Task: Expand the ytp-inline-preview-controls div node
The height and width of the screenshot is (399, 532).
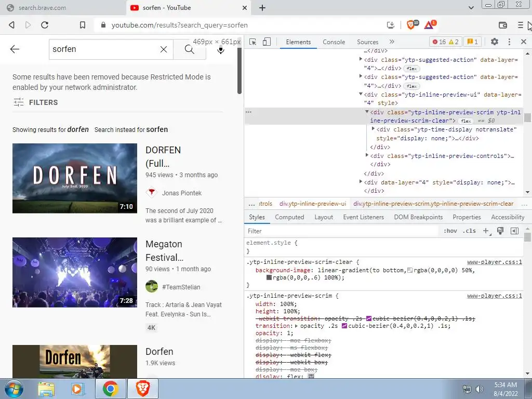Action: [367, 155]
